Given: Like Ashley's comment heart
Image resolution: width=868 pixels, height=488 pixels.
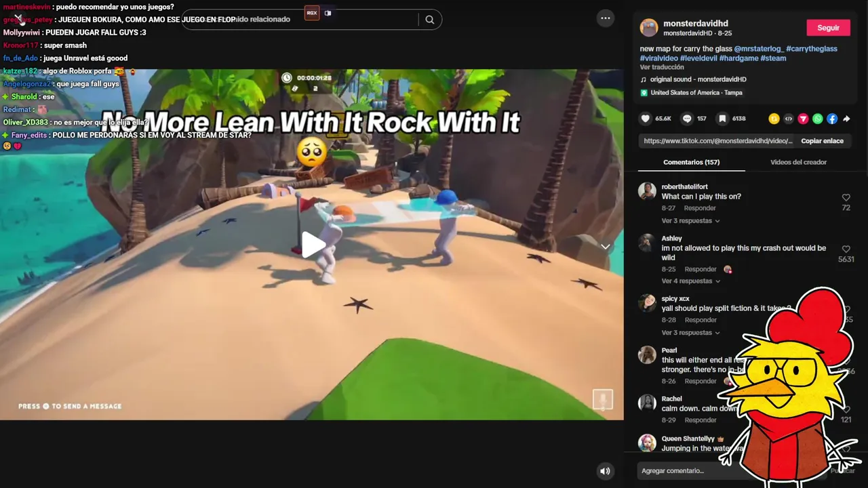Looking at the screenshot, I should 846,249.
